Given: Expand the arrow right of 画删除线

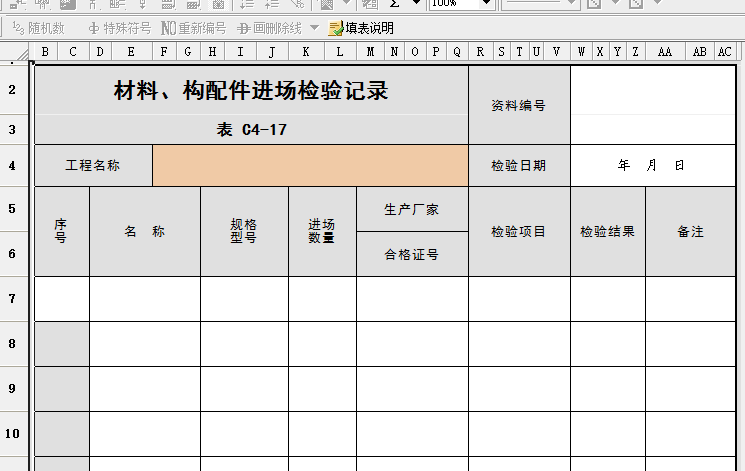Looking at the screenshot, I should coord(314,28).
